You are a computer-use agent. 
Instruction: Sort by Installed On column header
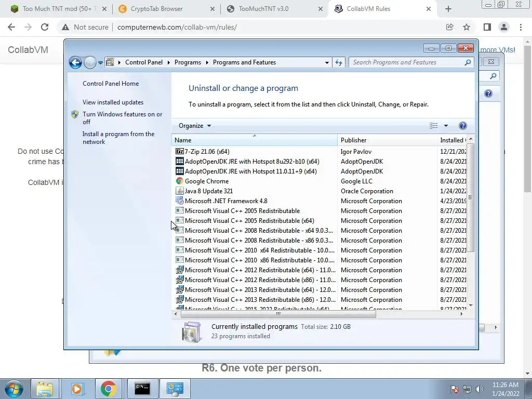pos(452,140)
